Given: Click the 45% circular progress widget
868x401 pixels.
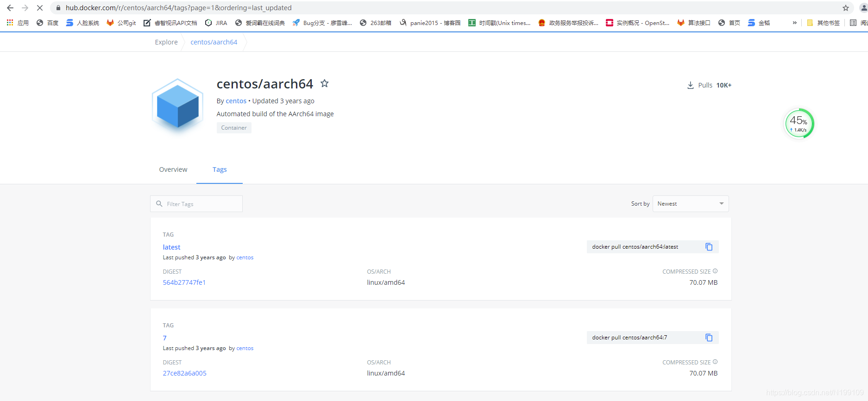Looking at the screenshot, I should pyautogui.click(x=799, y=124).
